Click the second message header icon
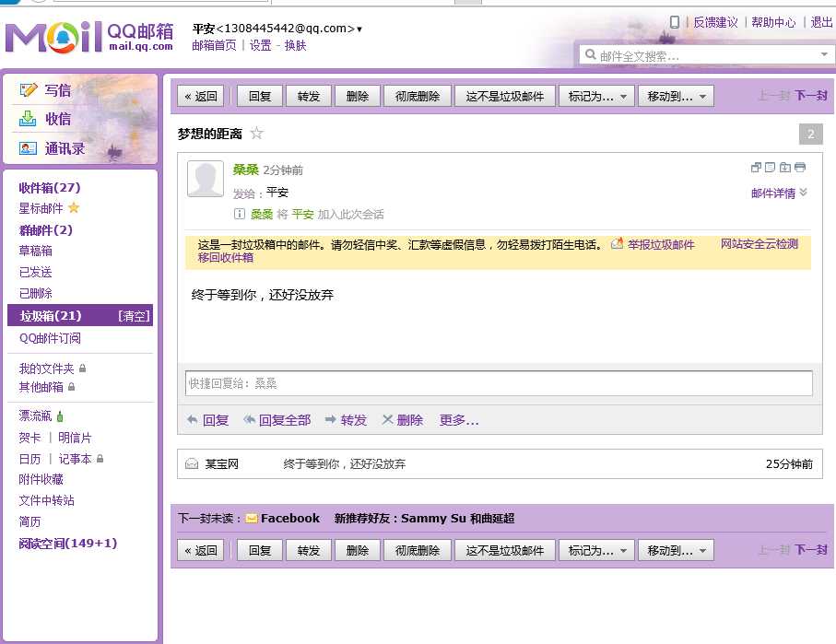836x644 pixels. [770, 168]
